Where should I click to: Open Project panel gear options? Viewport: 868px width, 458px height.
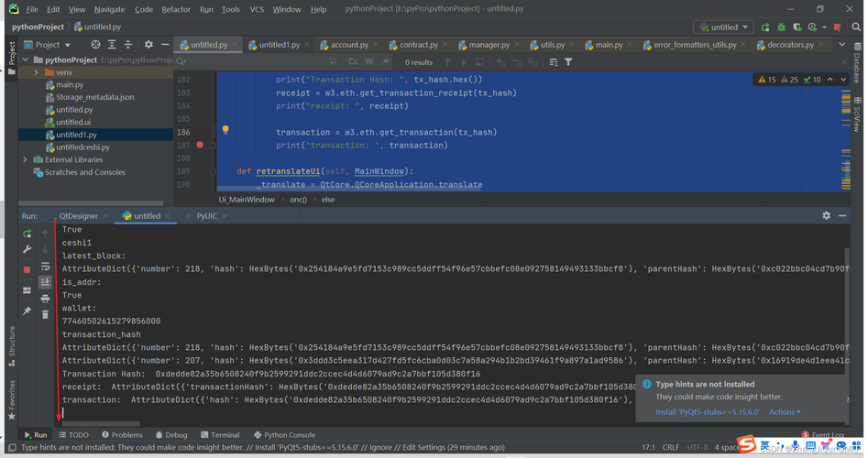[x=148, y=44]
